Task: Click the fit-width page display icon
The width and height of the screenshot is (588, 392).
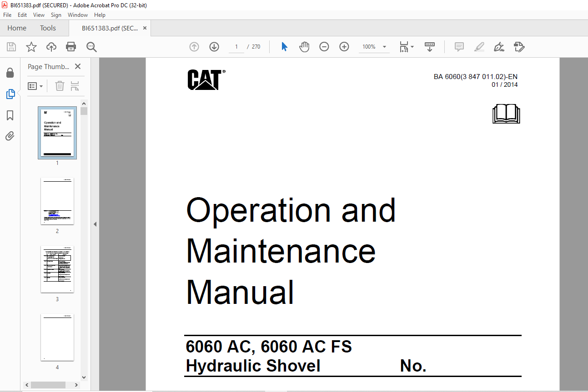Action: (404, 47)
